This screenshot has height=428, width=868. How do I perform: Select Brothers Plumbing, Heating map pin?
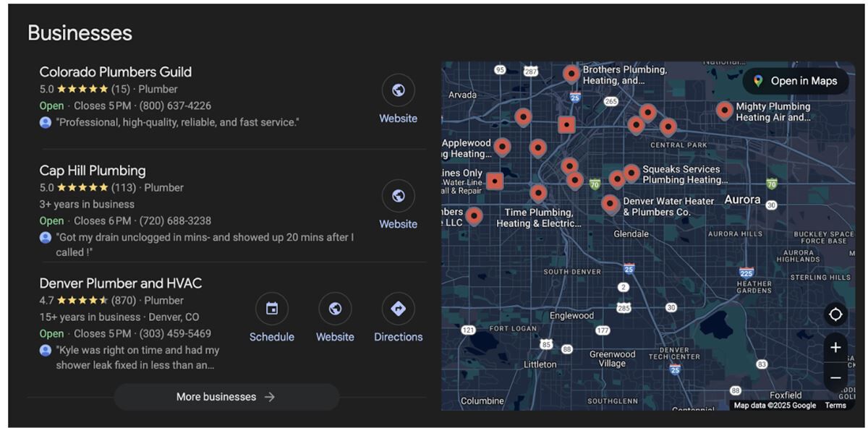click(571, 74)
